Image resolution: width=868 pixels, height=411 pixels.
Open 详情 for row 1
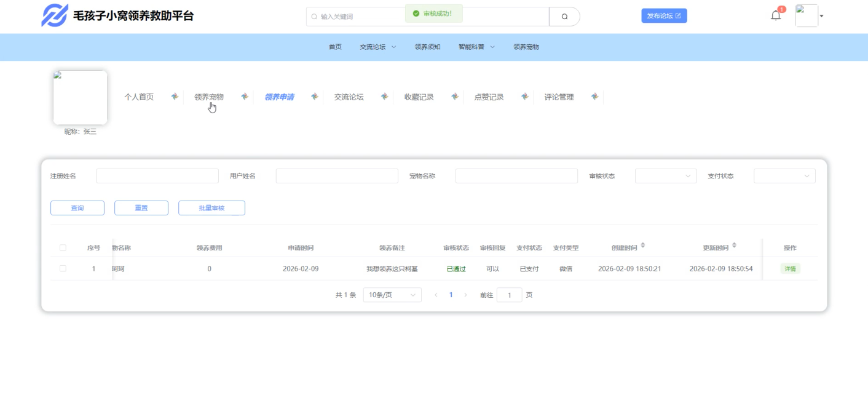tap(790, 269)
